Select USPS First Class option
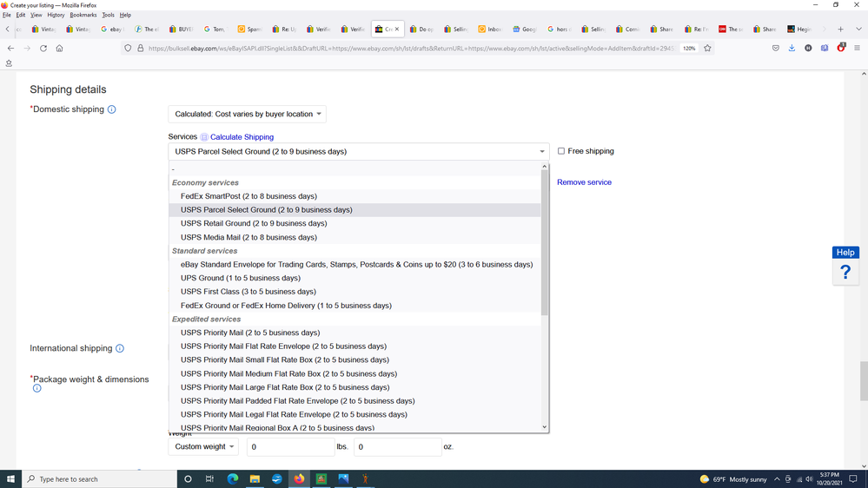The width and height of the screenshot is (868, 488). (x=354, y=292)
